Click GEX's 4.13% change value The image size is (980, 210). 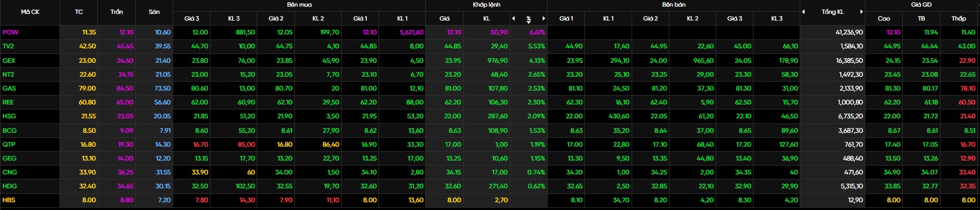click(x=536, y=61)
